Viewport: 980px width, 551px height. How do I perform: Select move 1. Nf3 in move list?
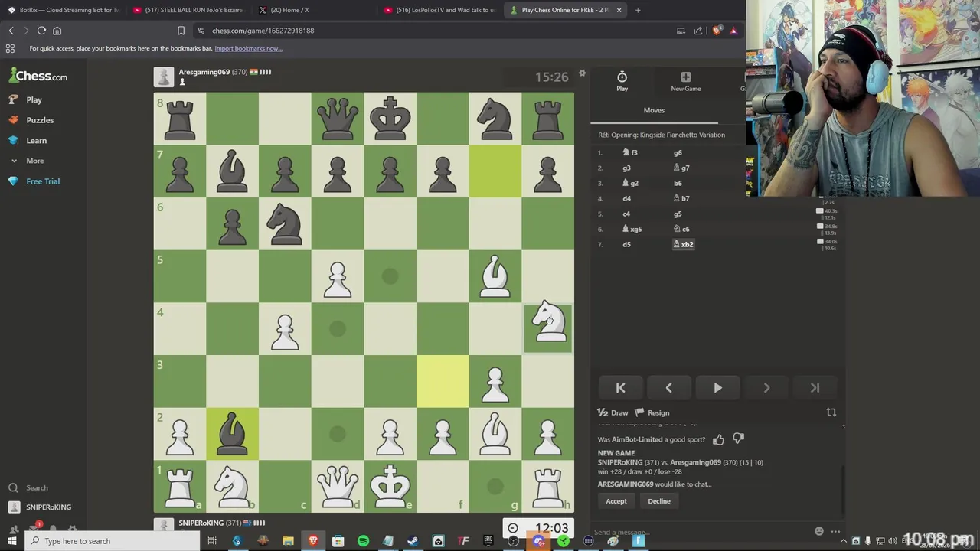[x=631, y=152]
